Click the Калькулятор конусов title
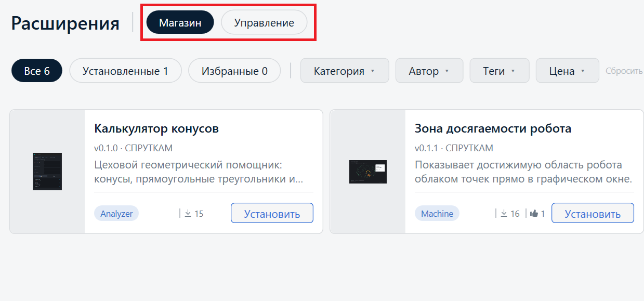Image resolution: width=644 pixels, height=301 pixels. coord(156,128)
